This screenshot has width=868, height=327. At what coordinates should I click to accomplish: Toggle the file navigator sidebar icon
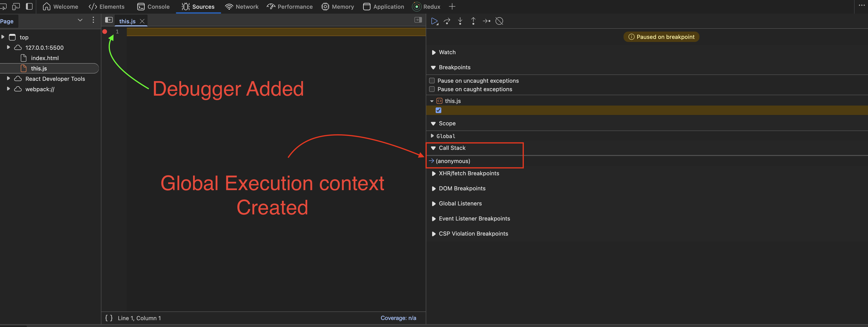(x=108, y=20)
